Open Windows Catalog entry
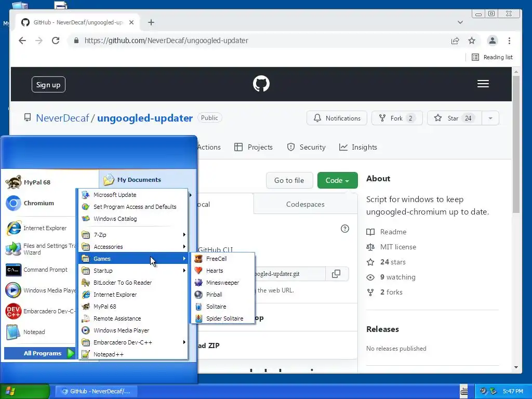Image resolution: width=532 pixels, height=399 pixels. pyautogui.click(x=133, y=219)
